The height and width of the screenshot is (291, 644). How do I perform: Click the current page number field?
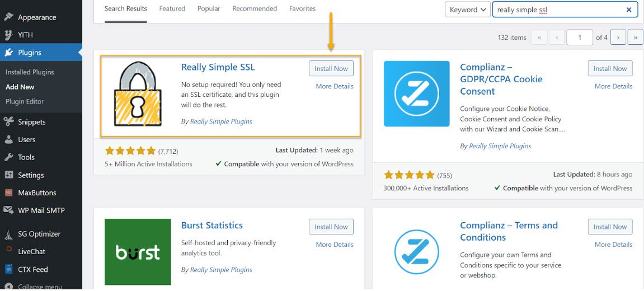click(580, 37)
